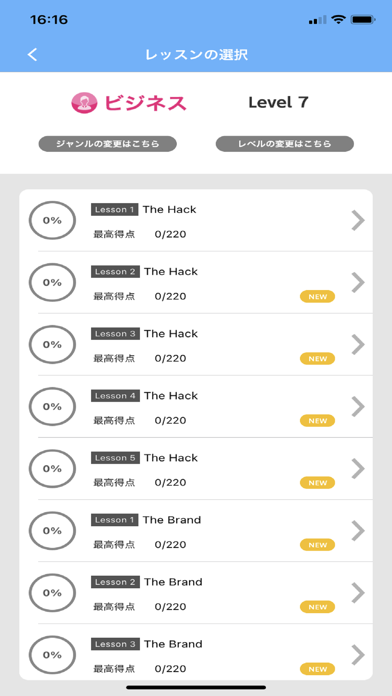The height and width of the screenshot is (696, 392).
Task: Click the Wi-Fi status bar icon
Action: coord(339,20)
